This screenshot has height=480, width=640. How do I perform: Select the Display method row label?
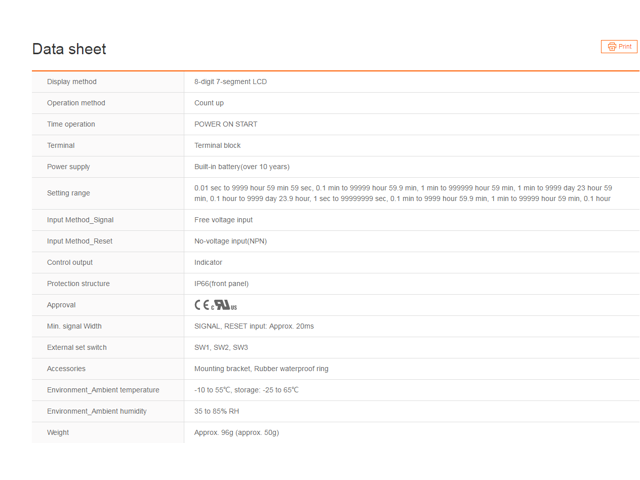pos(72,82)
